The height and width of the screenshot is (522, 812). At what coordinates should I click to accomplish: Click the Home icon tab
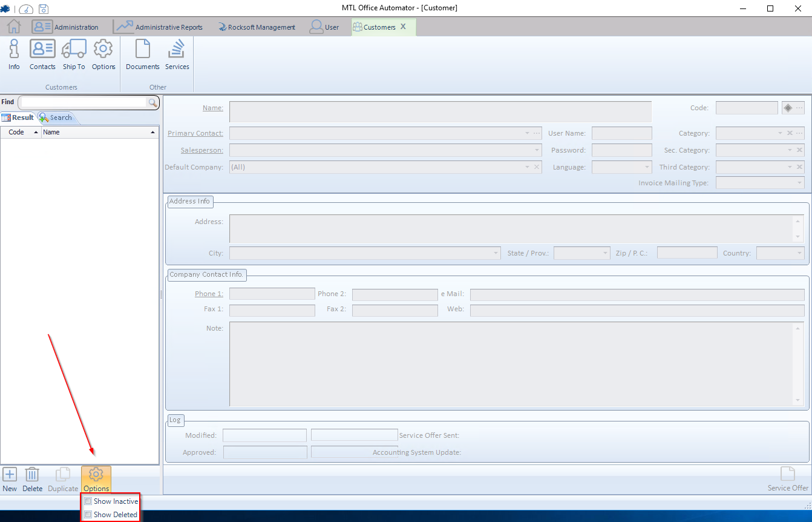click(14, 27)
